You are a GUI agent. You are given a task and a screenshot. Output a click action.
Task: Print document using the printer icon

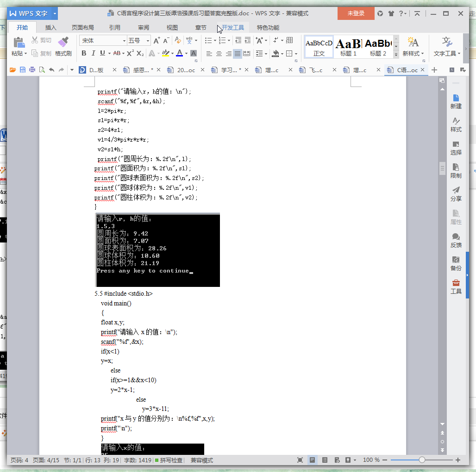32,70
